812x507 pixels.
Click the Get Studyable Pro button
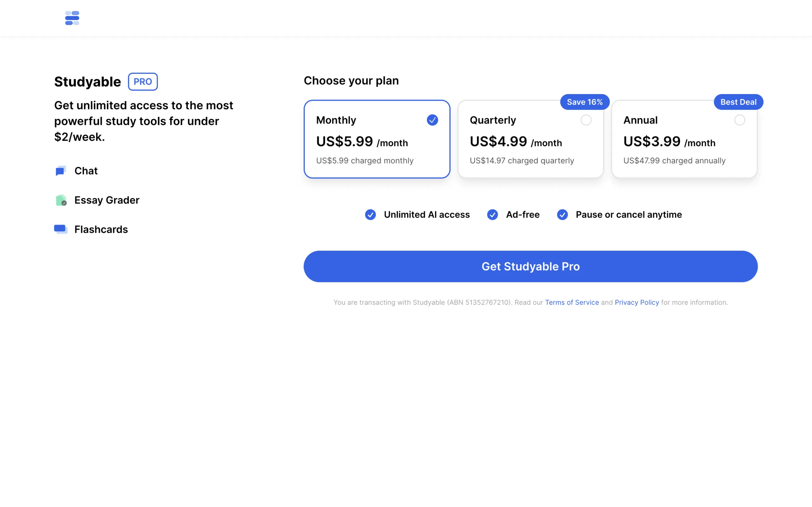coord(530,266)
